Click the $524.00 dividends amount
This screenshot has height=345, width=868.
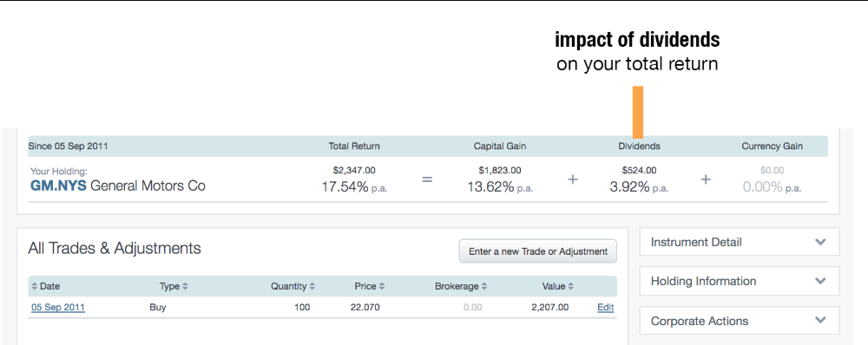coord(639,170)
